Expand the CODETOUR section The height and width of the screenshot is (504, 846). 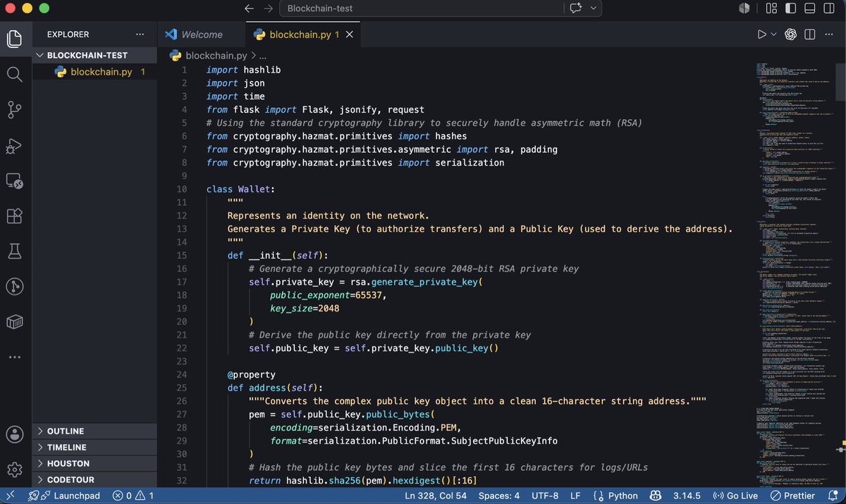[95, 479]
